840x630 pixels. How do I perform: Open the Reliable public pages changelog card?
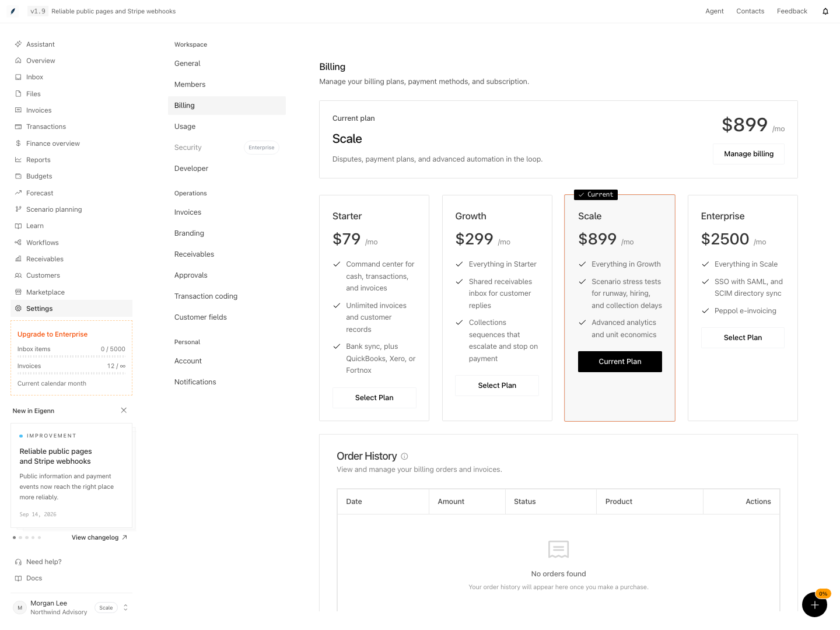point(71,475)
